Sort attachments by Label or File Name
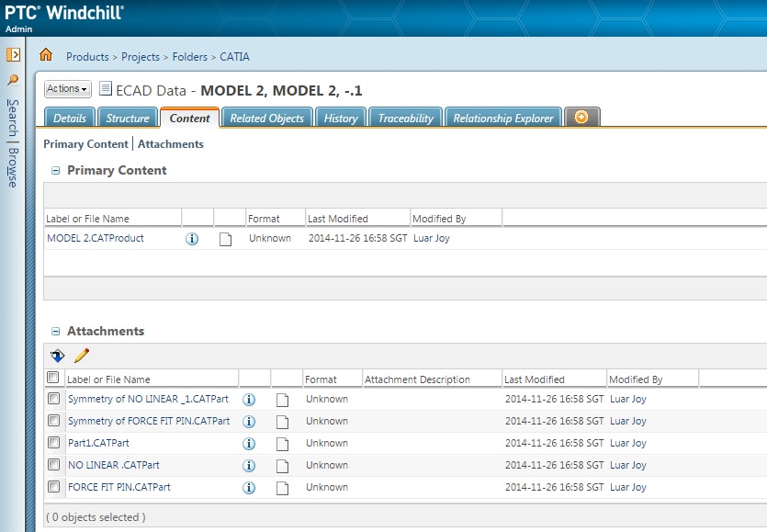The width and height of the screenshot is (767, 532). 108,379
